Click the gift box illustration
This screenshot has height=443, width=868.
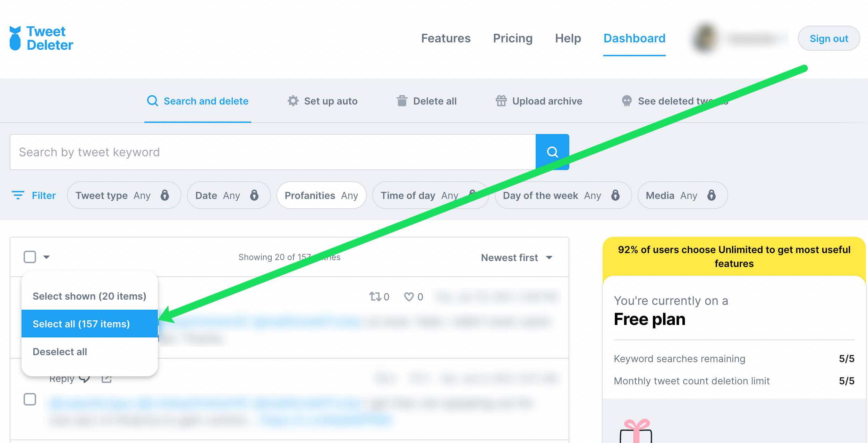tap(636, 431)
